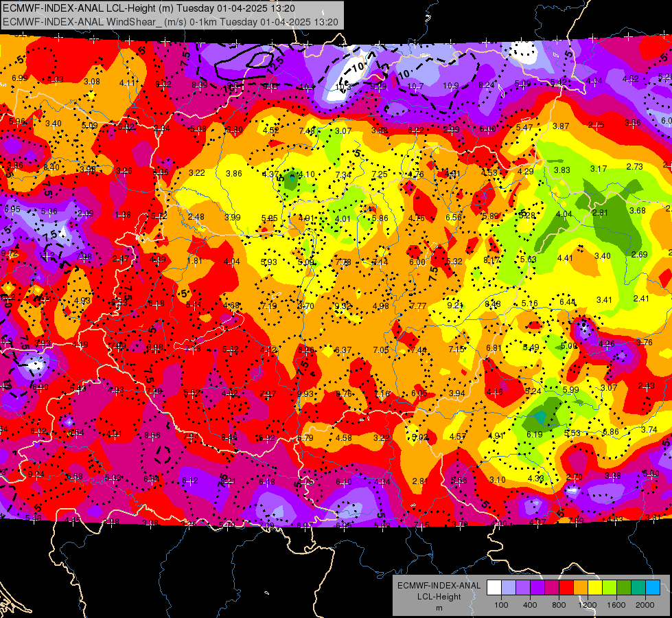The width and height of the screenshot is (672, 618).
Task: Click the grid value 6.56
Action: [x=454, y=218]
